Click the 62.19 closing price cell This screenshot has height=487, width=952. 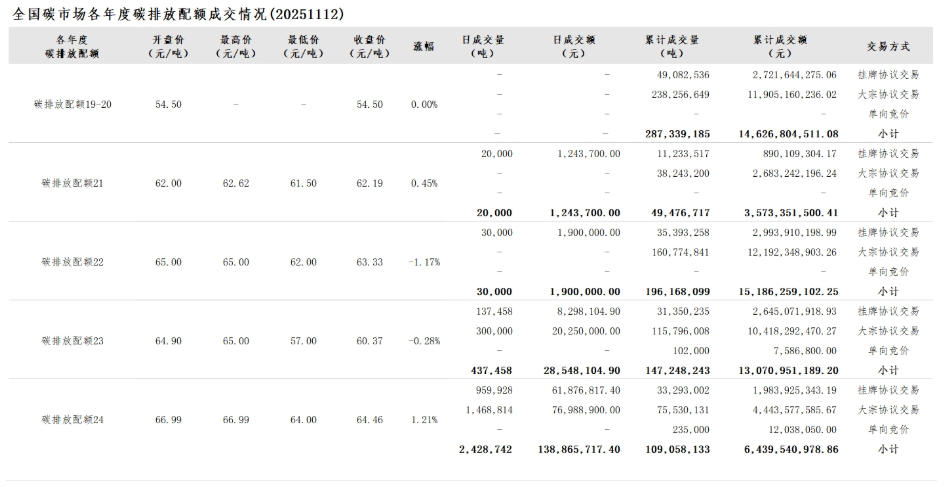(x=370, y=183)
